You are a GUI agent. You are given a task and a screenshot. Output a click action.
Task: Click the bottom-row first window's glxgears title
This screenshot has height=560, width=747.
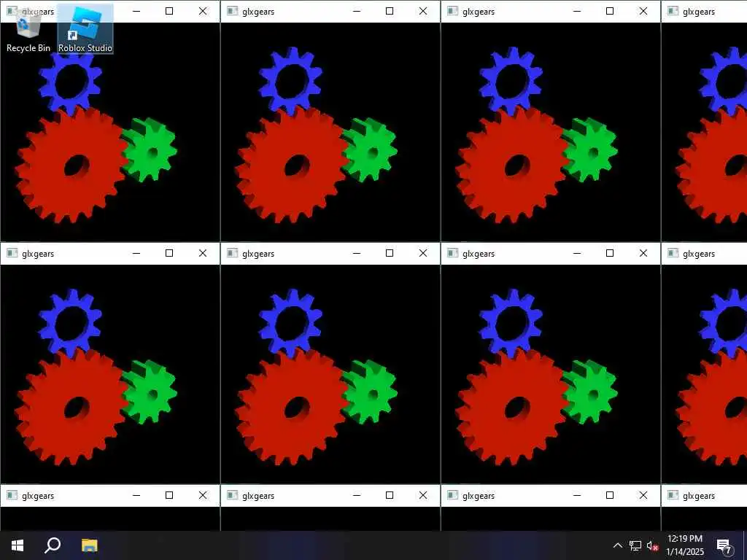coord(38,496)
